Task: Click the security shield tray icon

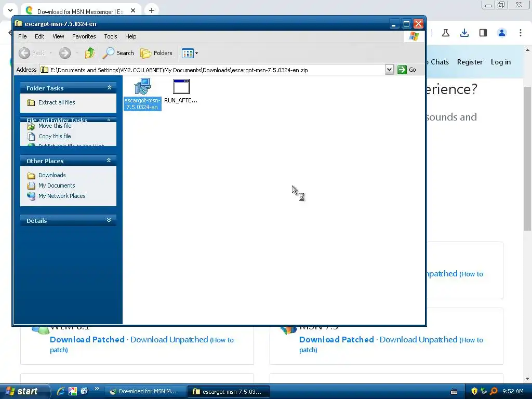Action: tap(474, 391)
